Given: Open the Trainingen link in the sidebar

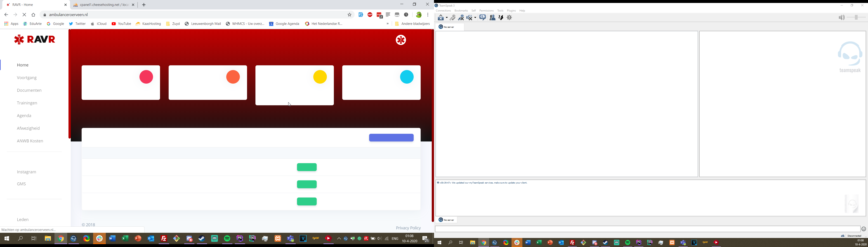Looking at the screenshot, I should pyautogui.click(x=27, y=103).
